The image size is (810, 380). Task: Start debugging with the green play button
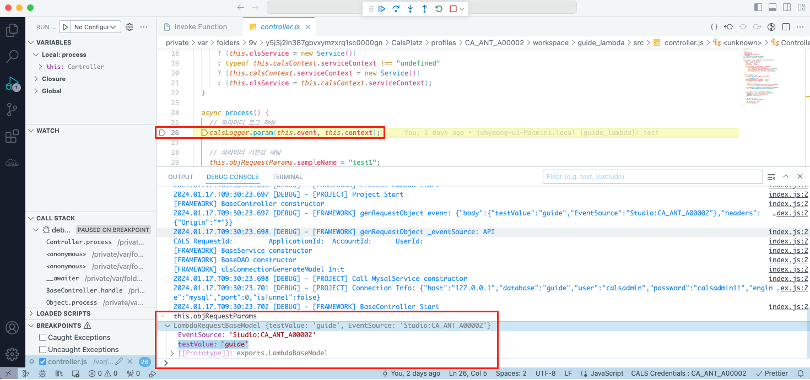(x=66, y=27)
